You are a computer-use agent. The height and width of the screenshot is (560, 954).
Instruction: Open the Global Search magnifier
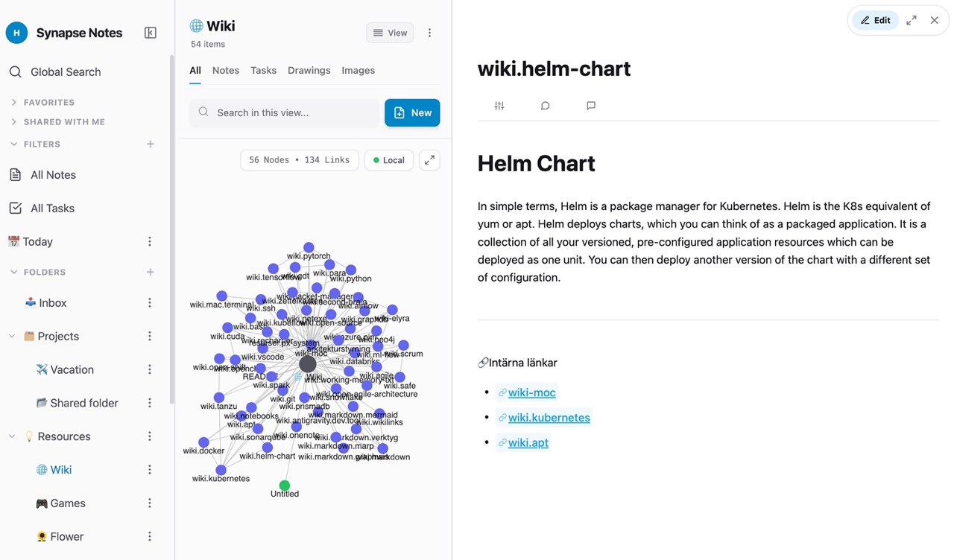click(16, 71)
